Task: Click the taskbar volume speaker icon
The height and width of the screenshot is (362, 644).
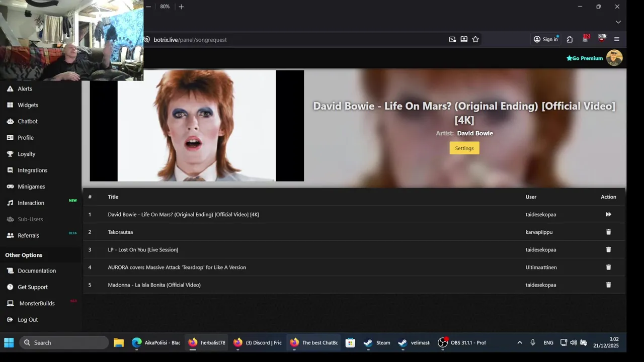Action: coord(574,342)
